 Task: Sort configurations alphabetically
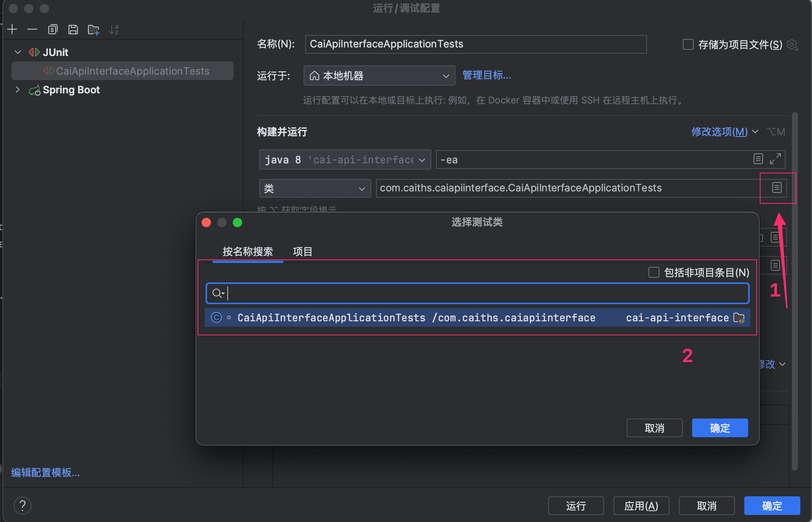tap(114, 30)
